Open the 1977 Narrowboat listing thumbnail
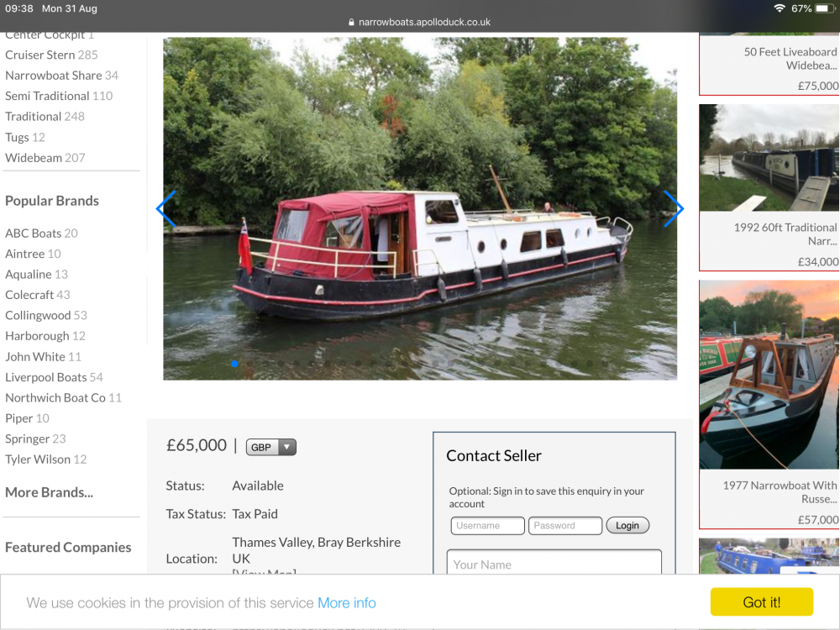Viewport: 840px width, 630px height. point(769,375)
